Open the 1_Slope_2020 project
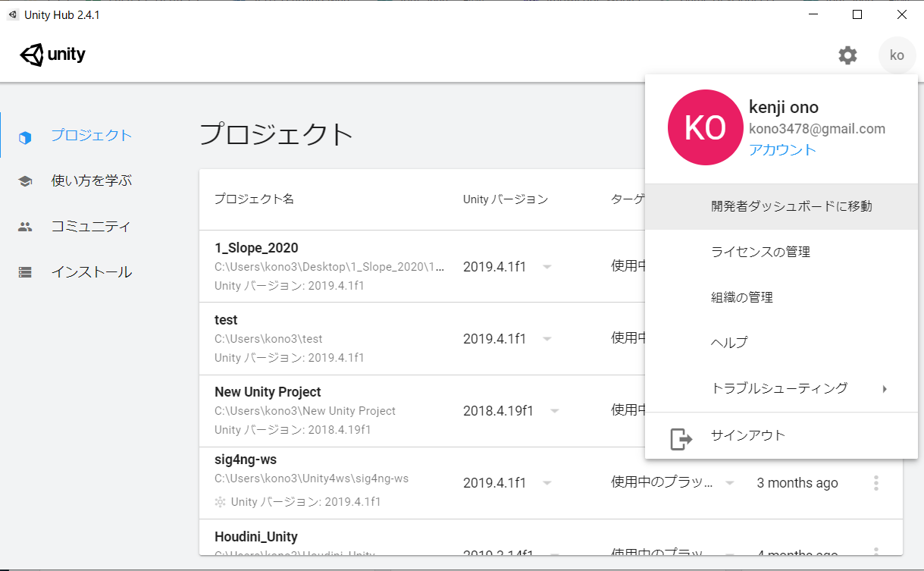The height and width of the screenshot is (571, 924). pyautogui.click(x=256, y=248)
